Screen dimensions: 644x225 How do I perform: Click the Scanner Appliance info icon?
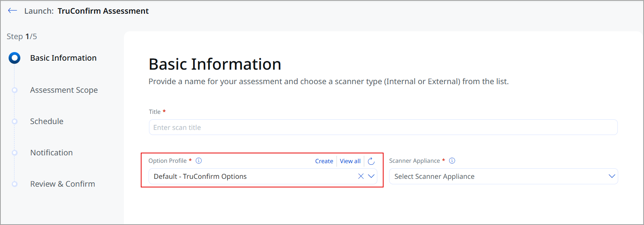click(452, 160)
